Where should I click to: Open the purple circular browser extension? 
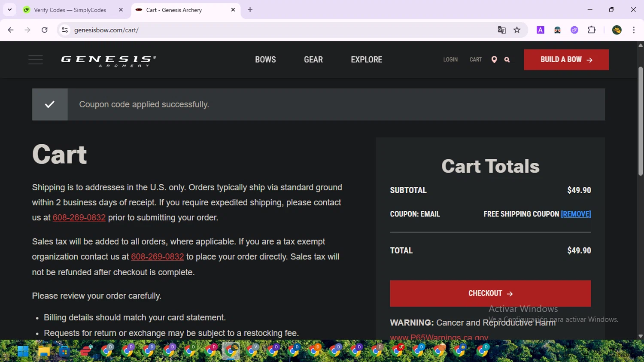(574, 30)
